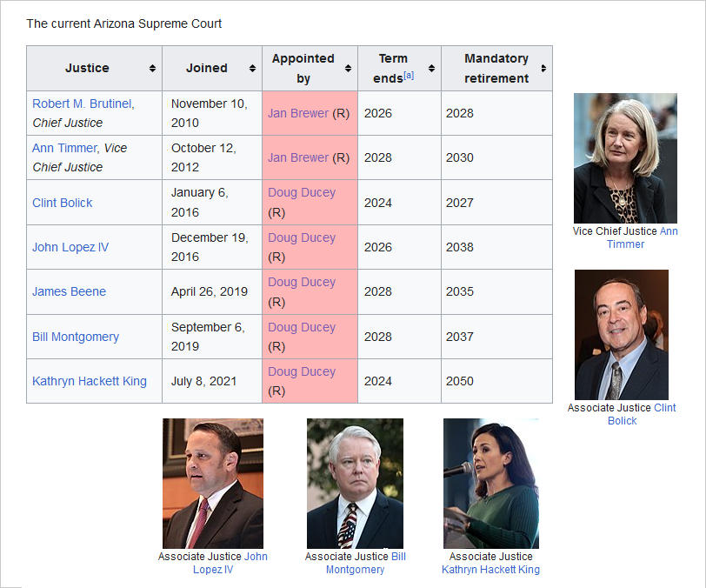Image resolution: width=706 pixels, height=588 pixels.
Task: Go to James Beene article
Action: pyautogui.click(x=69, y=291)
